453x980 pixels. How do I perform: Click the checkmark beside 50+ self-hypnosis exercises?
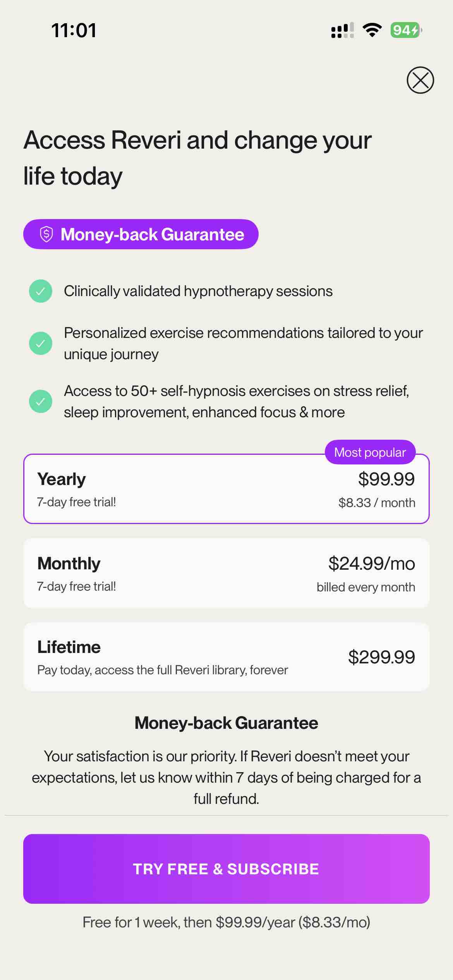coord(40,401)
